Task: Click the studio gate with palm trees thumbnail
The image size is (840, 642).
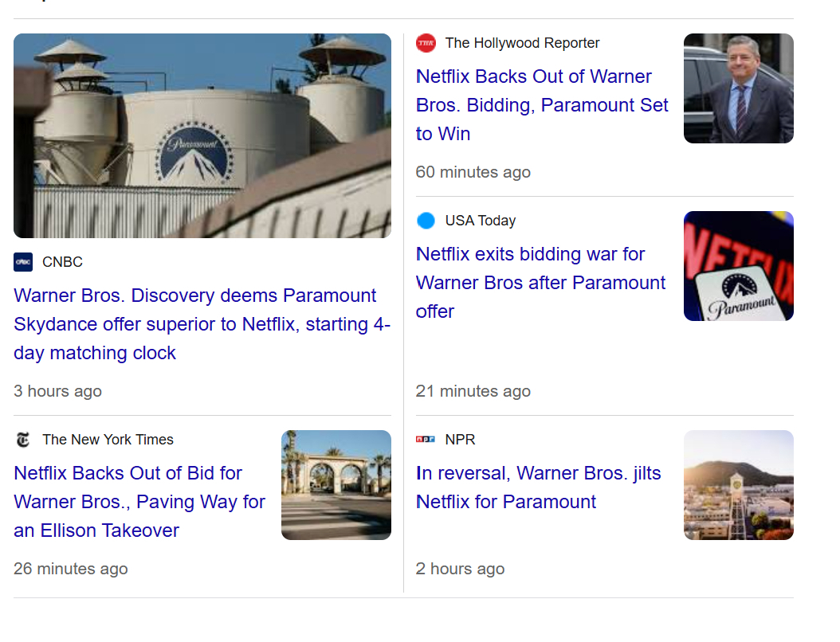Action: 336,485
